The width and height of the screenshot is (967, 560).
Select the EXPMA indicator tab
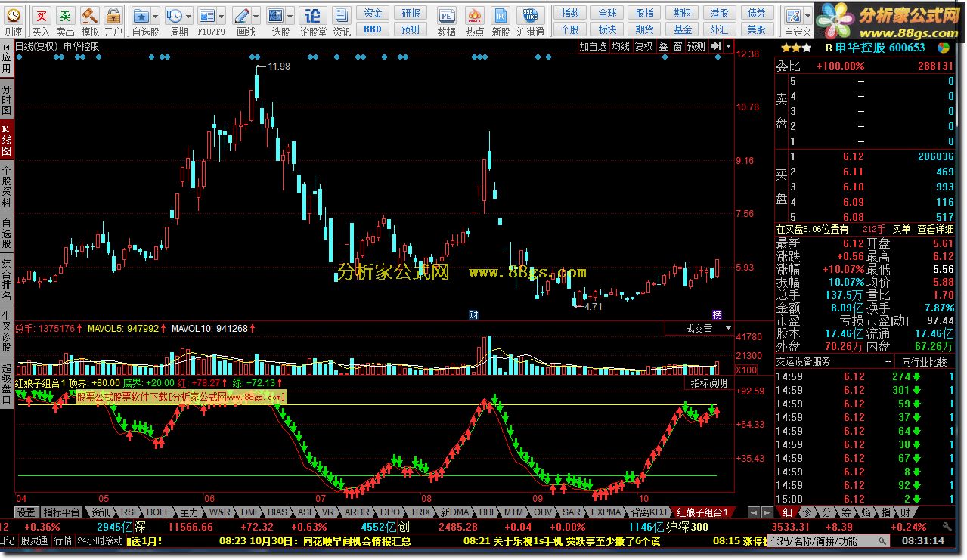pyautogui.click(x=606, y=512)
